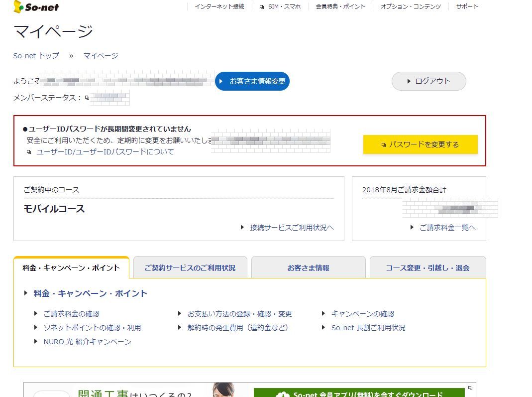
Task: Follow the So-net トップ breadcrumb link
Action: [36, 56]
